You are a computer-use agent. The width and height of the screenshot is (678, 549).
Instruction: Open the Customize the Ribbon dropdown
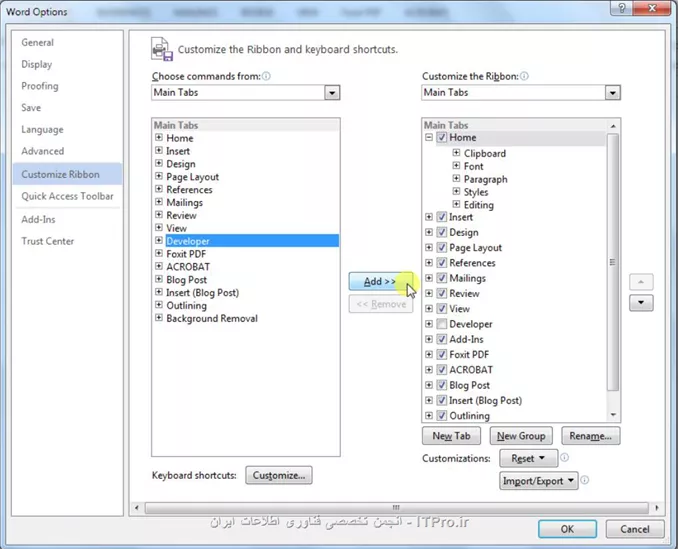(x=612, y=93)
